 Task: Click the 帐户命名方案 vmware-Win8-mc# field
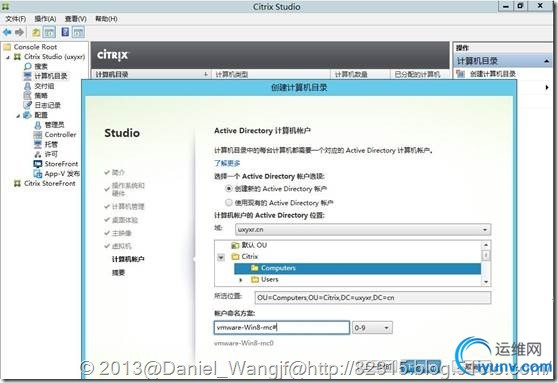pos(282,327)
